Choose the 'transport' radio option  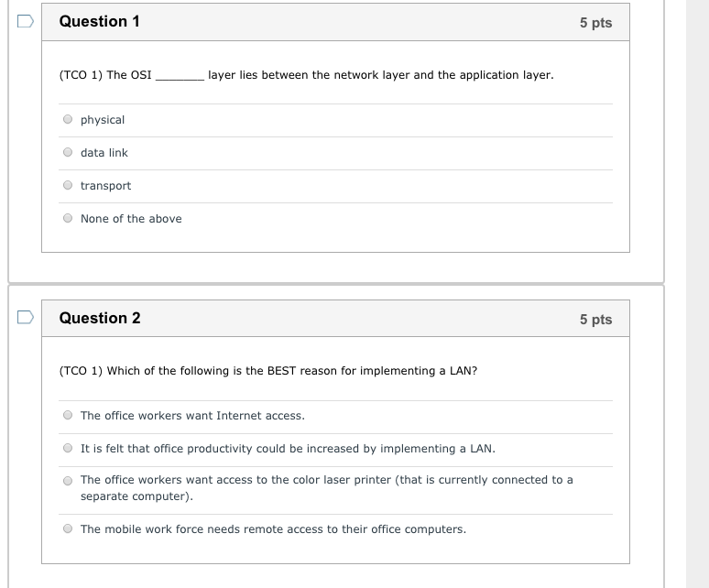(x=68, y=185)
